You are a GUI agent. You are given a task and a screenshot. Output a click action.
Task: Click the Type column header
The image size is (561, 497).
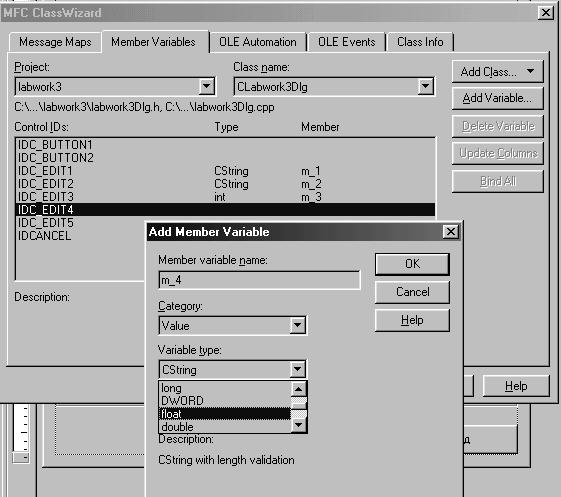click(226, 127)
